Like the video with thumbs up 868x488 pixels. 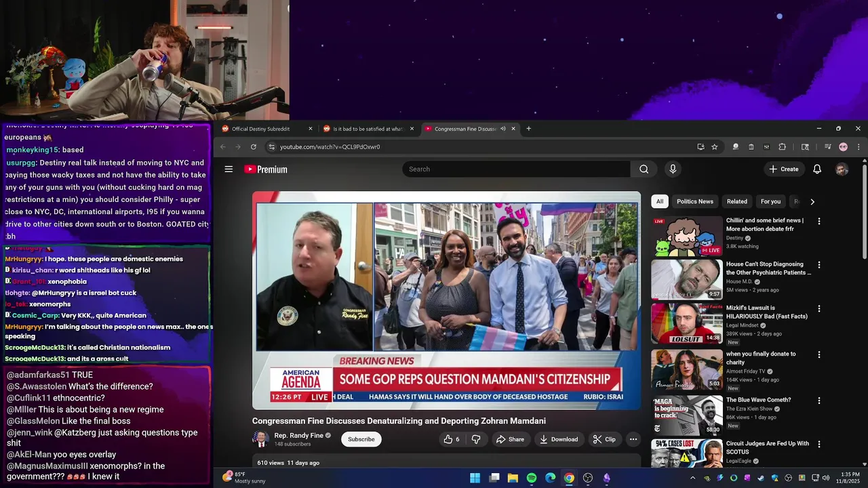(x=452, y=439)
